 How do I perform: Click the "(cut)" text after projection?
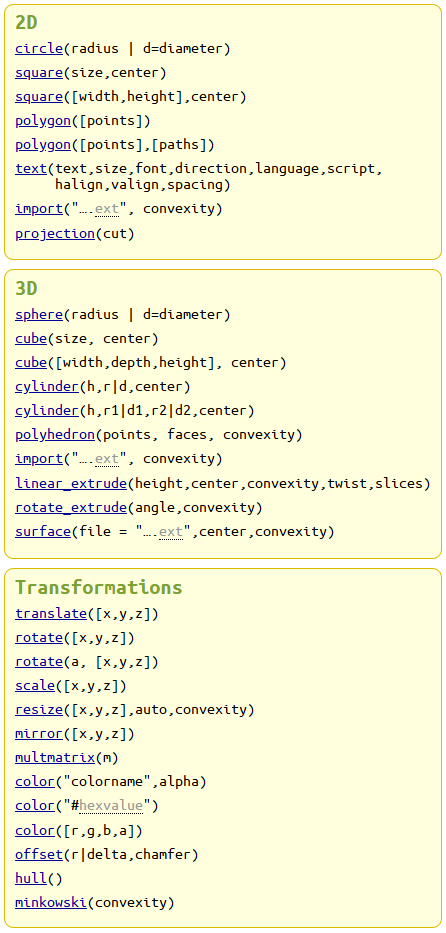[x=115, y=233]
